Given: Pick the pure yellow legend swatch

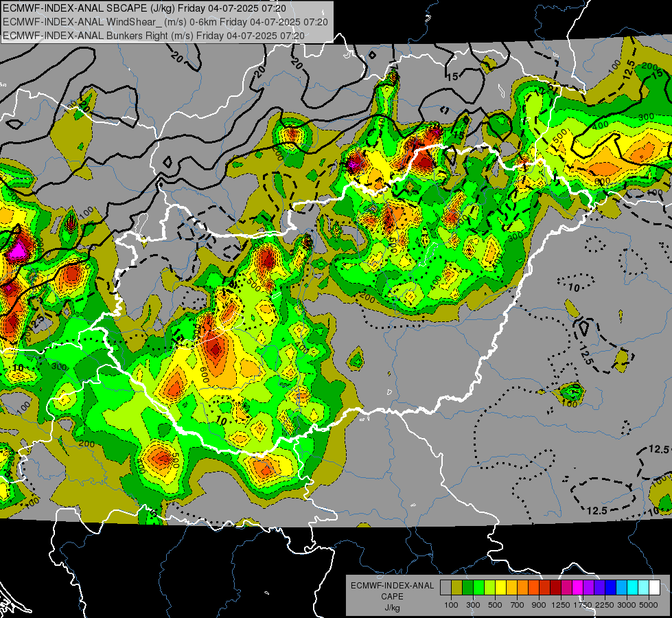Looking at the screenshot, I should pyautogui.click(x=500, y=588).
